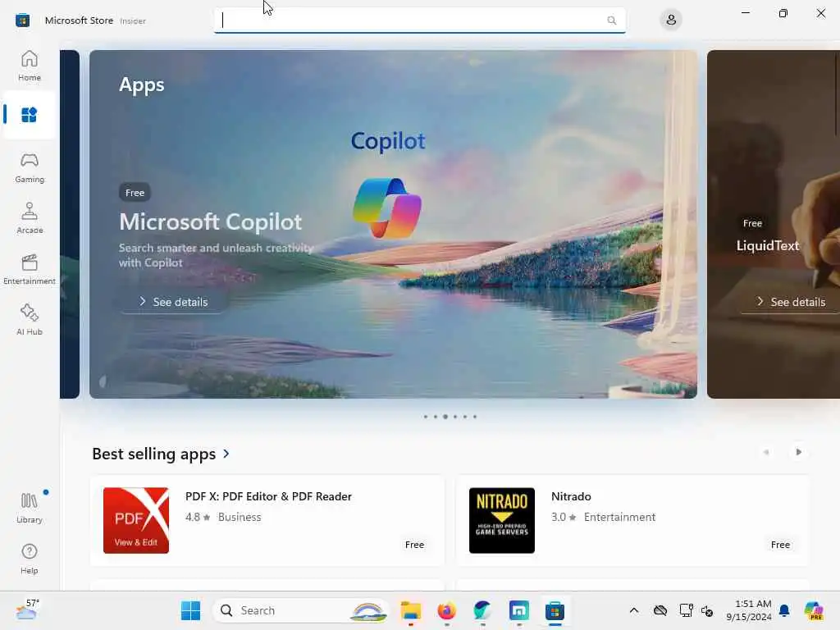Click the search magnifier icon in Store
The width and height of the screenshot is (840, 630).
pos(611,21)
